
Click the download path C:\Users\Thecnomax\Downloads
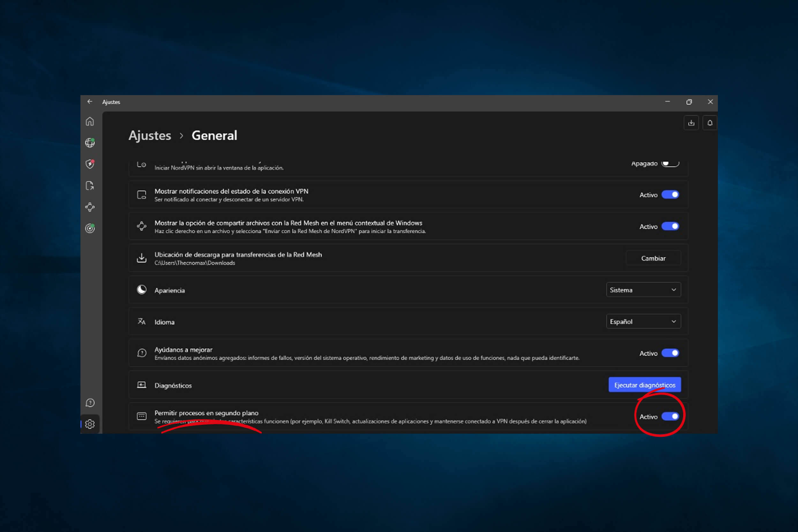(195, 263)
